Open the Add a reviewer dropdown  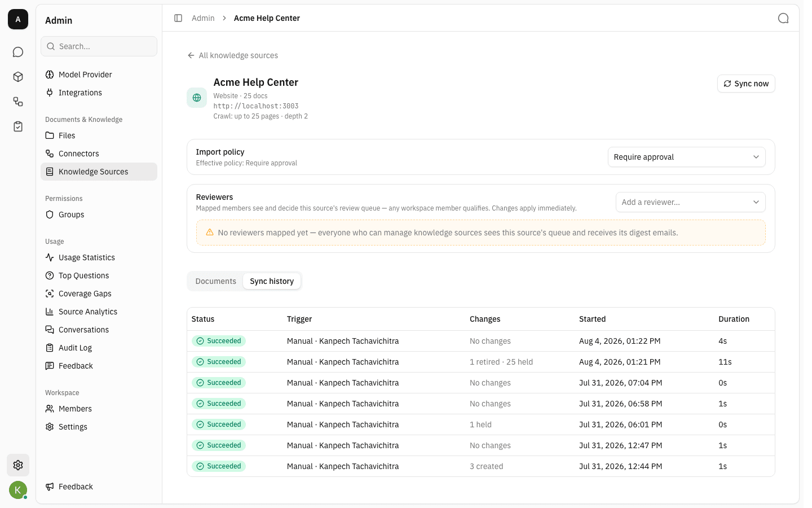coord(690,202)
